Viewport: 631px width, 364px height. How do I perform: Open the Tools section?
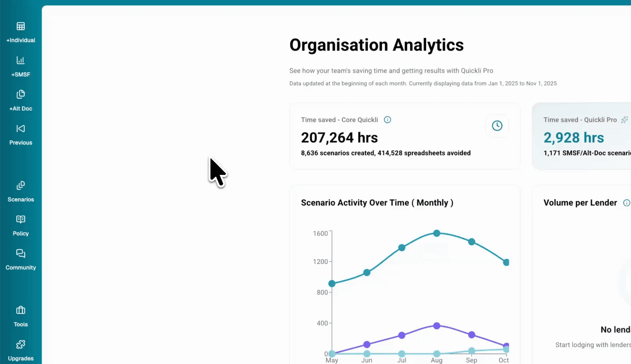click(x=21, y=316)
